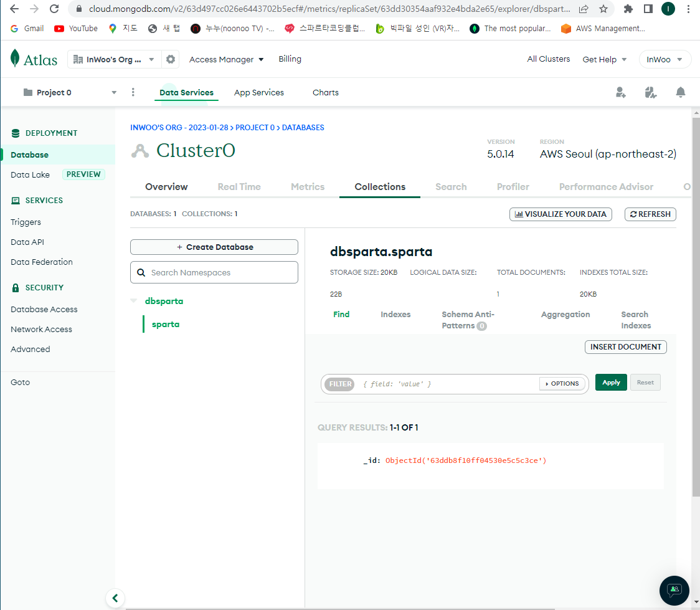The width and height of the screenshot is (700, 610).
Task: Click the REFRESH button
Action: [x=650, y=214]
